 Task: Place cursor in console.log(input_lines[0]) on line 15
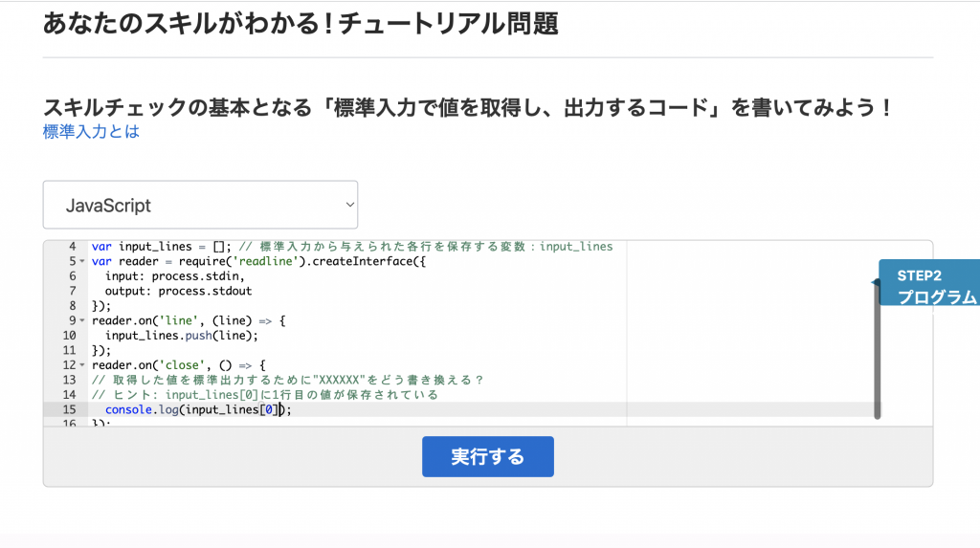tap(198, 410)
